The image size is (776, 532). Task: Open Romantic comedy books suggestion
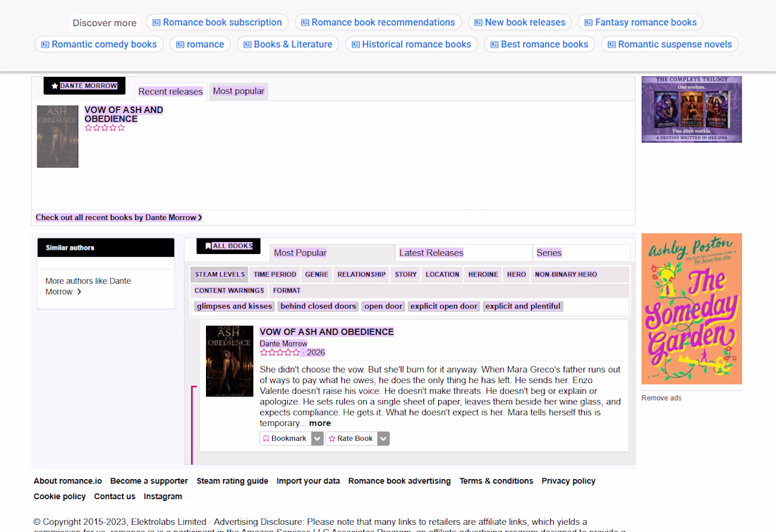99,44
